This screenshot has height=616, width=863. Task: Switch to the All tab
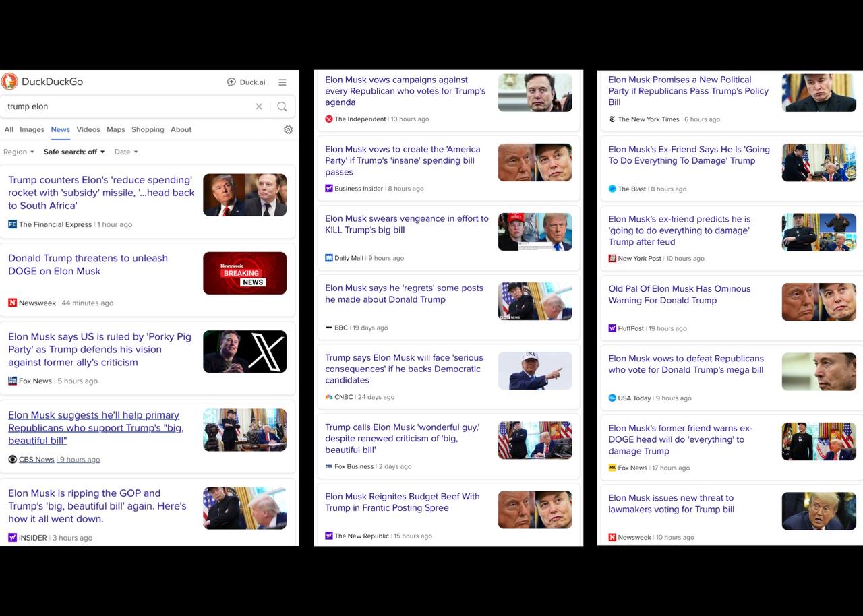9,130
